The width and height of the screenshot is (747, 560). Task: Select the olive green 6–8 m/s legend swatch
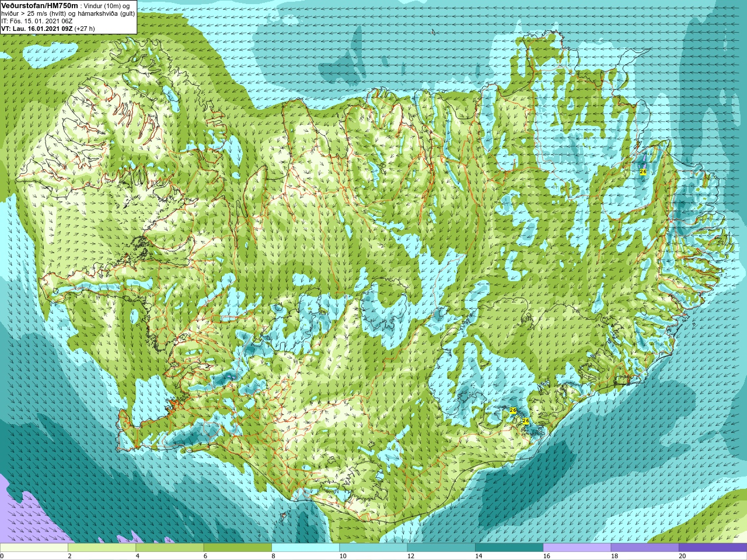coord(238,548)
